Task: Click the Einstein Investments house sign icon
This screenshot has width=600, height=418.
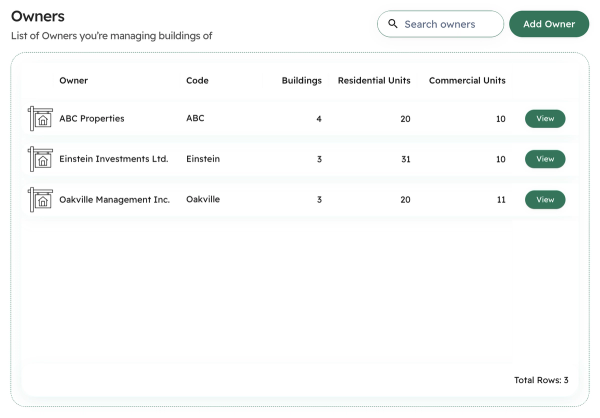Action: click(40, 159)
